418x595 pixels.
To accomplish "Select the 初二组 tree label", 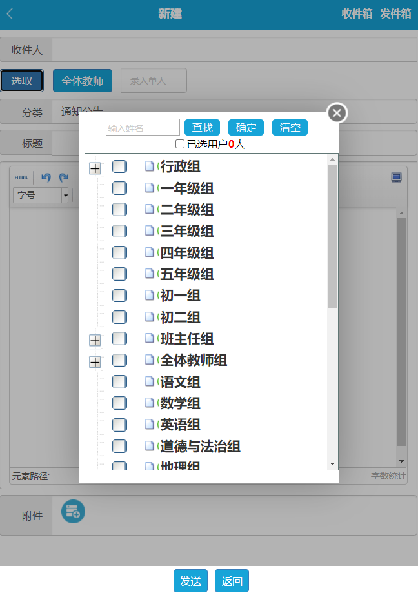I will click(x=181, y=317).
